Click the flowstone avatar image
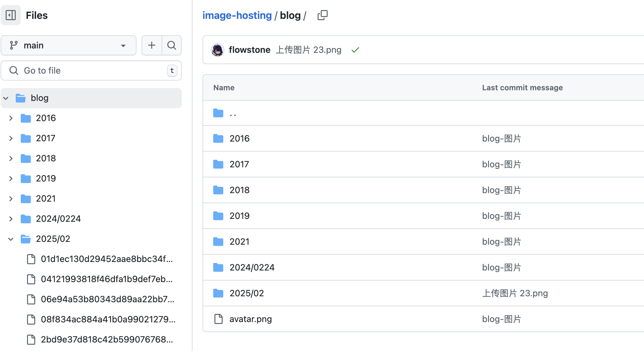This screenshot has height=351, width=644. (218, 50)
